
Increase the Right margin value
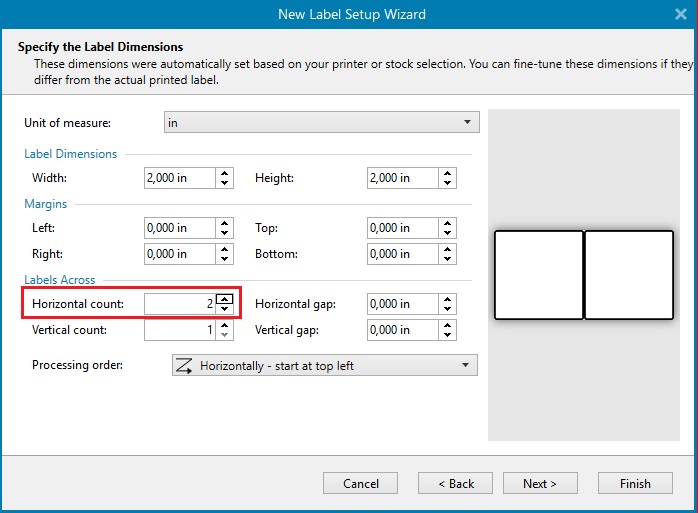225,249
